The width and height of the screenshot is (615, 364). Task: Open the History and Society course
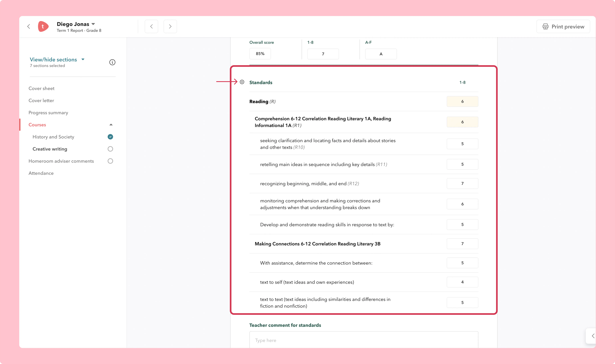(x=53, y=137)
